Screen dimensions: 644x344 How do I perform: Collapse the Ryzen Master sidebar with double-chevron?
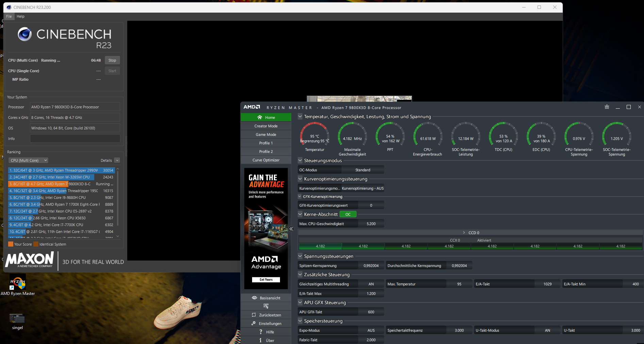coord(291,229)
